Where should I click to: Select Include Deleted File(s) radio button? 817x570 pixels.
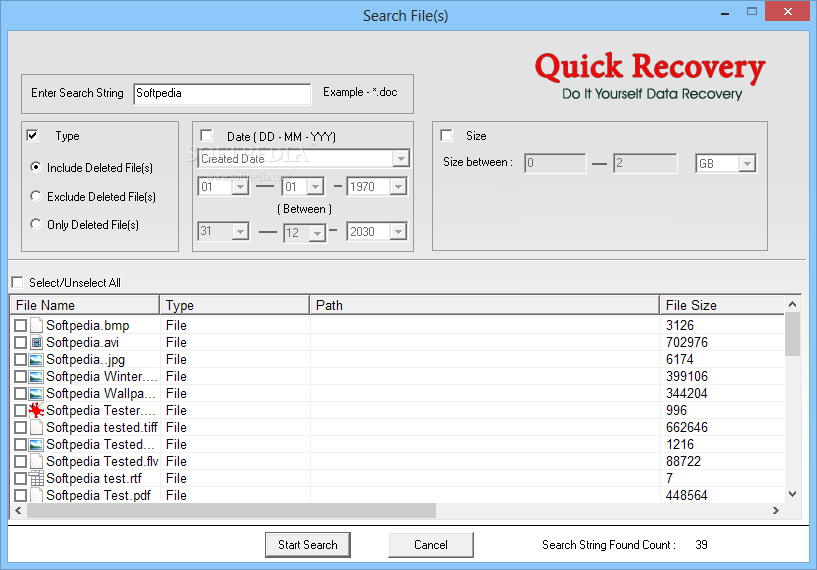tap(35, 167)
